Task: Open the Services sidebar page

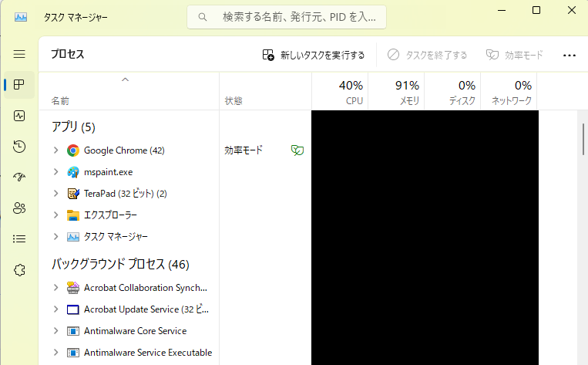Action: [x=19, y=269]
